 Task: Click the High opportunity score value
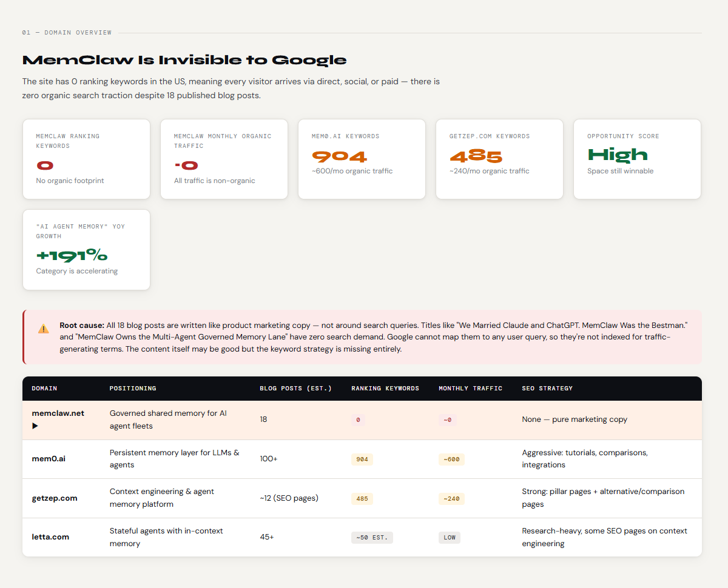tap(618, 155)
